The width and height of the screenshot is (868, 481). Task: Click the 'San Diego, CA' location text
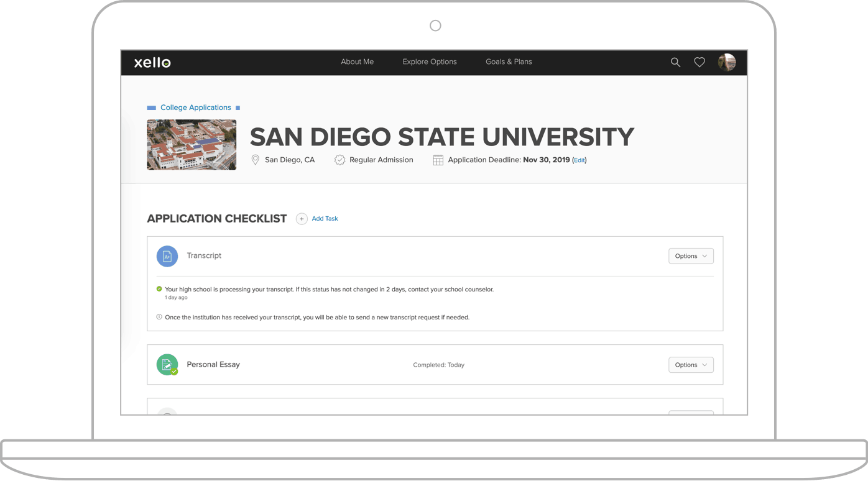[290, 160]
